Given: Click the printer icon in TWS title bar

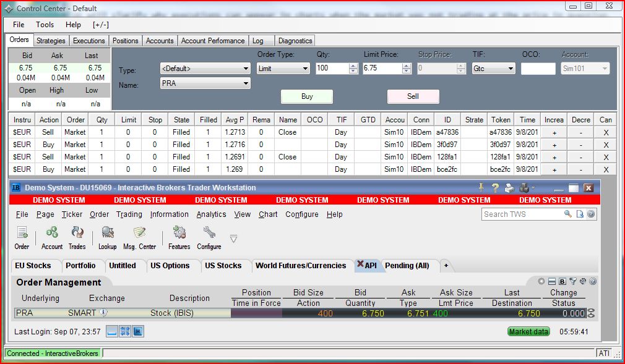Looking at the screenshot, I should coord(509,188).
